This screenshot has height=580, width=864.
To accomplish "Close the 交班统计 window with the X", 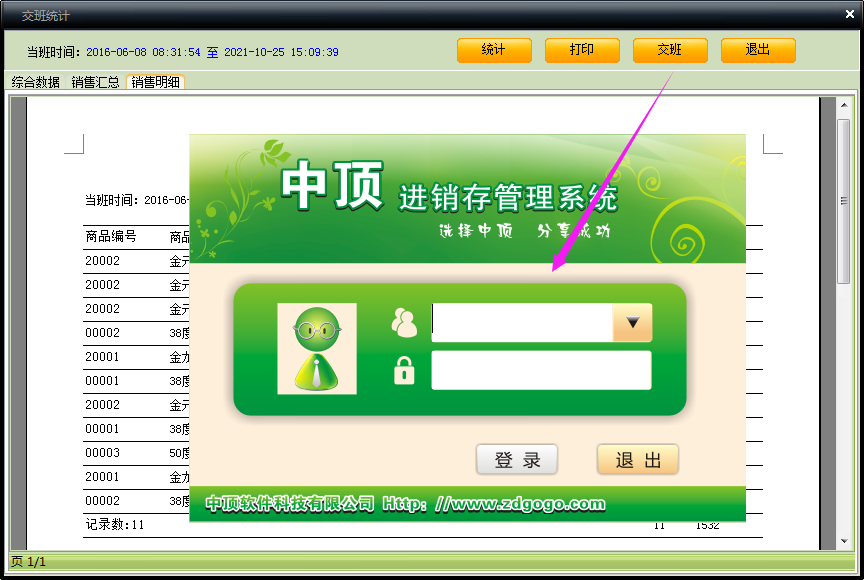I will click(x=850, y=14).
